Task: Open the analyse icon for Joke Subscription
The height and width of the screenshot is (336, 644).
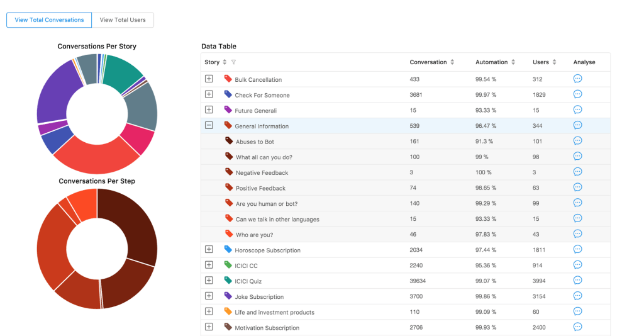Action: click(577, 296)
